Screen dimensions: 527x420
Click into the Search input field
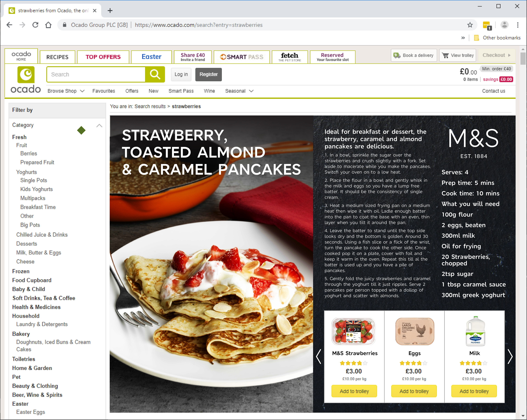point(96,74)
